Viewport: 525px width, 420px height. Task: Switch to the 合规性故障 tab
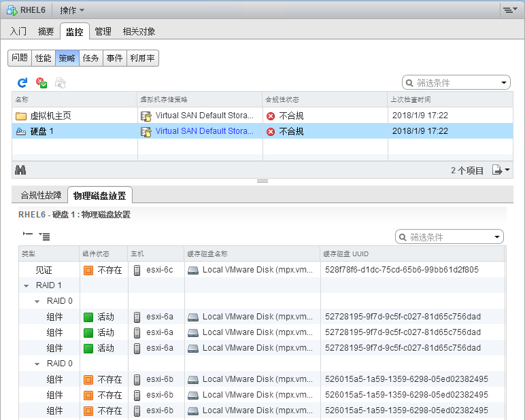[41, 195]
